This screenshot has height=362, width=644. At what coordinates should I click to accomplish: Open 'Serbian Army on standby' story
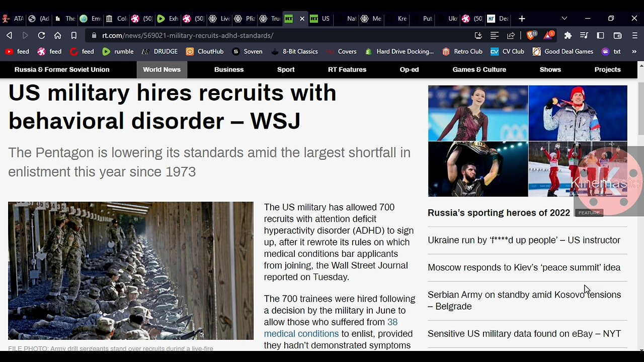tap(524, 300)
